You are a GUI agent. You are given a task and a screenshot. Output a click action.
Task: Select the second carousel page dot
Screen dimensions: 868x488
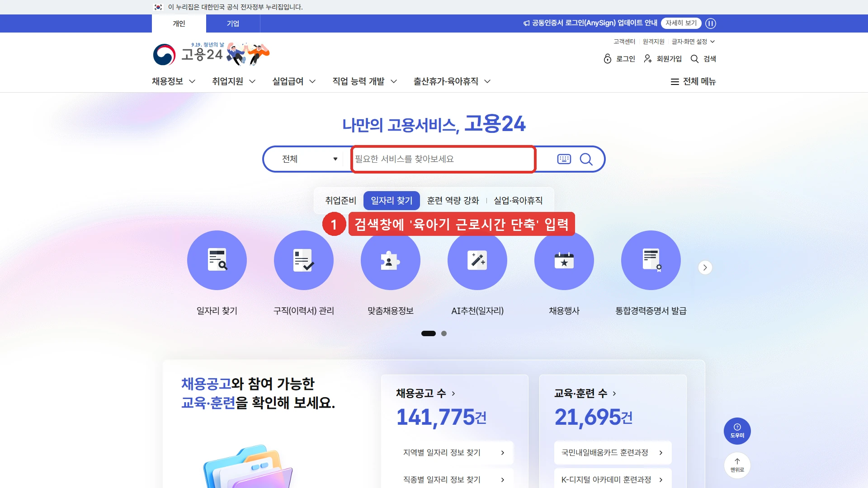(444, 333)
